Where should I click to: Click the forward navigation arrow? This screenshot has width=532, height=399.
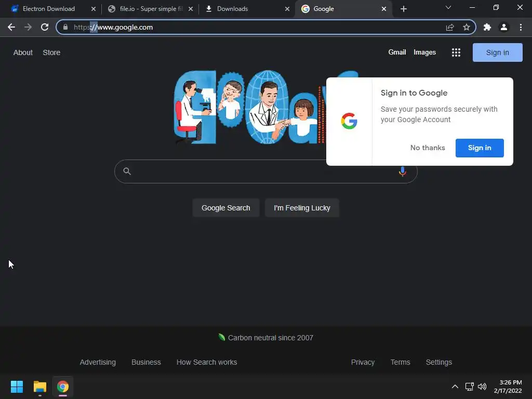(28, 27)
